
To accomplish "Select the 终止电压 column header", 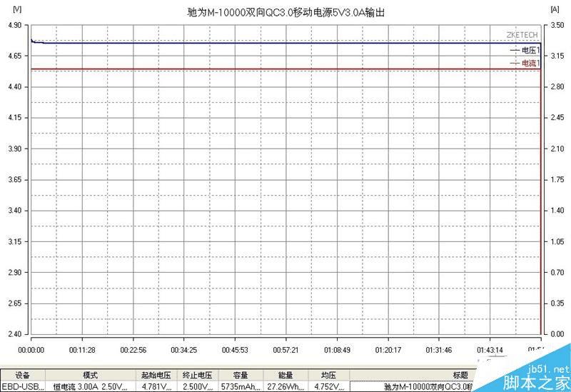I will coord(197,375).
